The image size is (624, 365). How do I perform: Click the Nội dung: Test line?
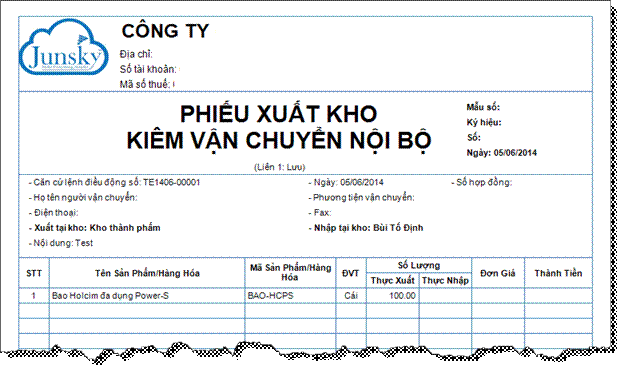coord(61,243)
